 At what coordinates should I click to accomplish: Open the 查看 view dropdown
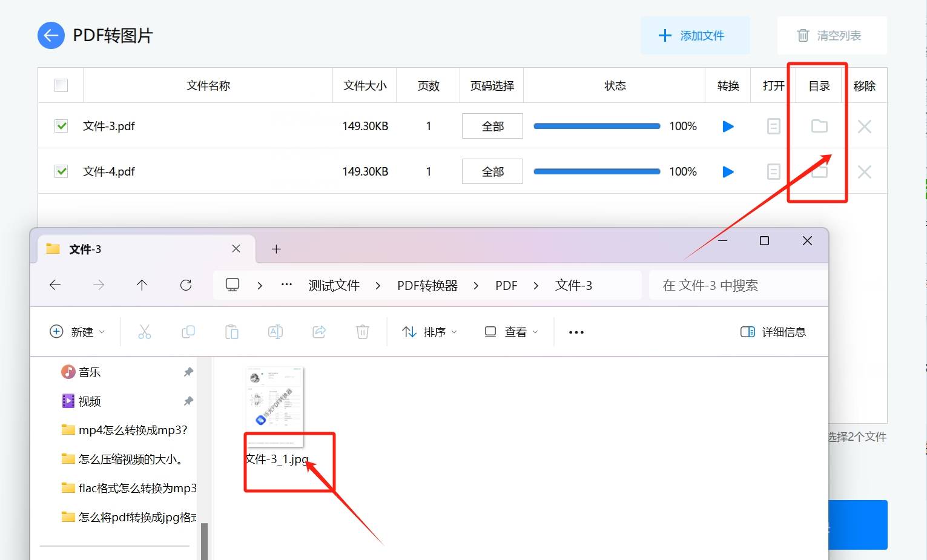tap(510, 331)
